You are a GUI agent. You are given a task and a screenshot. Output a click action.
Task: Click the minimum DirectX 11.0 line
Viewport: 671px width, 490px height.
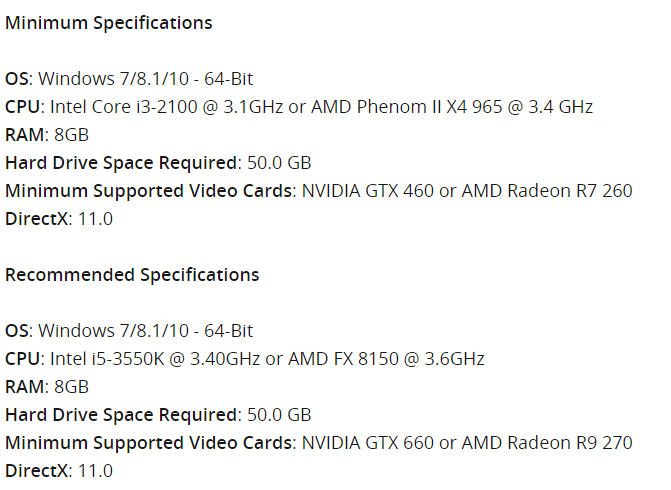(x=59, y=219)
